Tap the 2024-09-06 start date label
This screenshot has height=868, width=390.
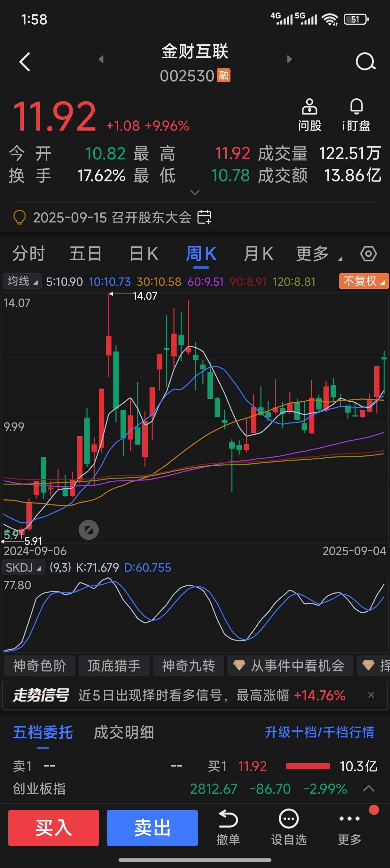pos(35,551)
